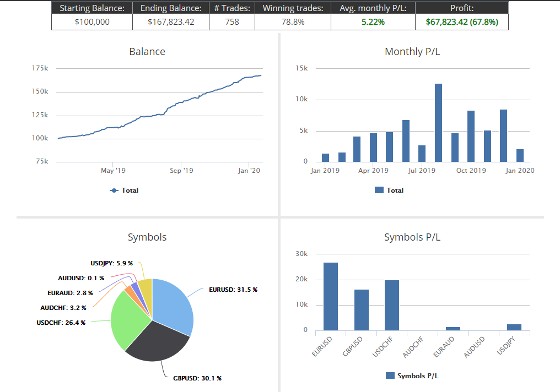
Task: Click the Balance chart title
Action: coord(147,52)
